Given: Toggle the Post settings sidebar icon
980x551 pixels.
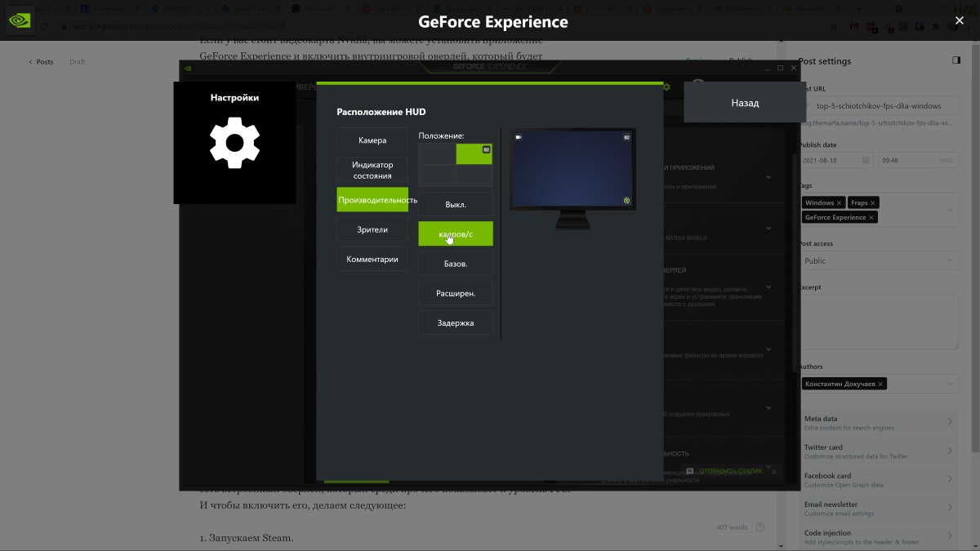Looking at the screenshot, I should coord(956,60).
